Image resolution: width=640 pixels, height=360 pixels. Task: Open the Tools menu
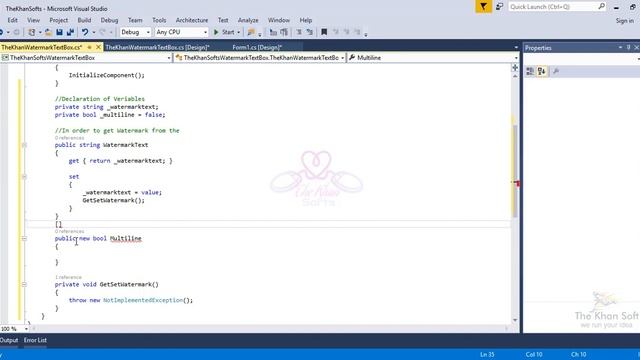(159, 20)
